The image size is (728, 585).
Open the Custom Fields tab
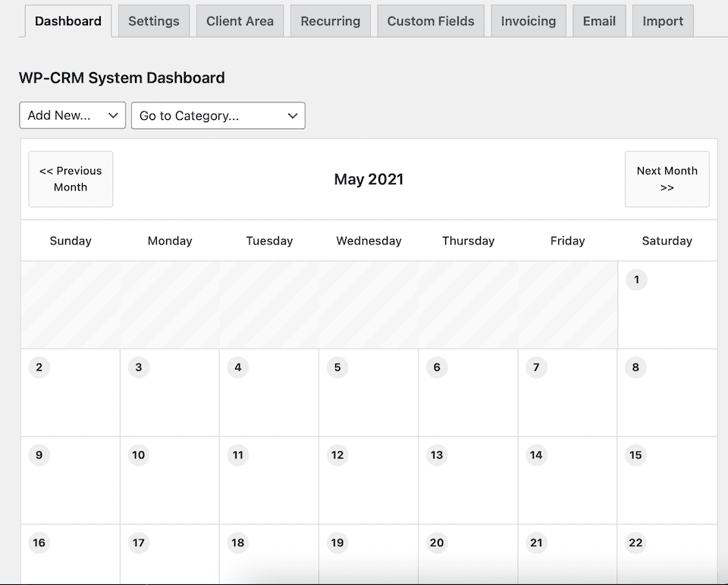click(x=430, y=20)
